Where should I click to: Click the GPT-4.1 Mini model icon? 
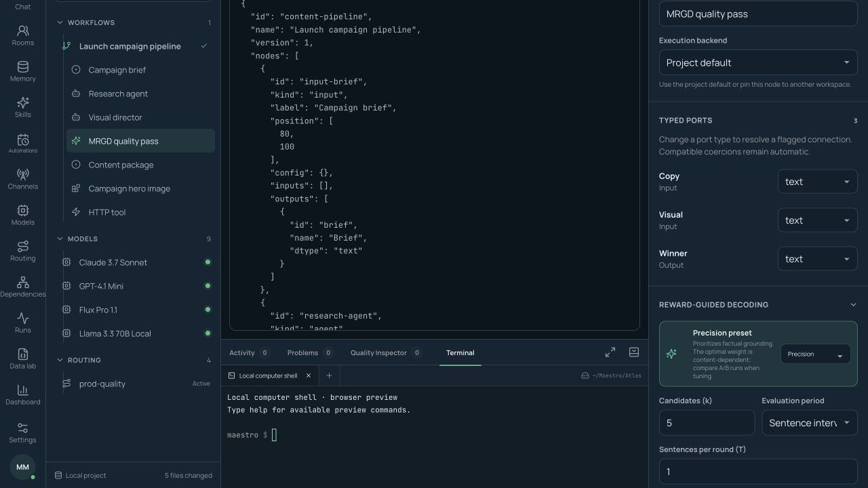(66, 286)
